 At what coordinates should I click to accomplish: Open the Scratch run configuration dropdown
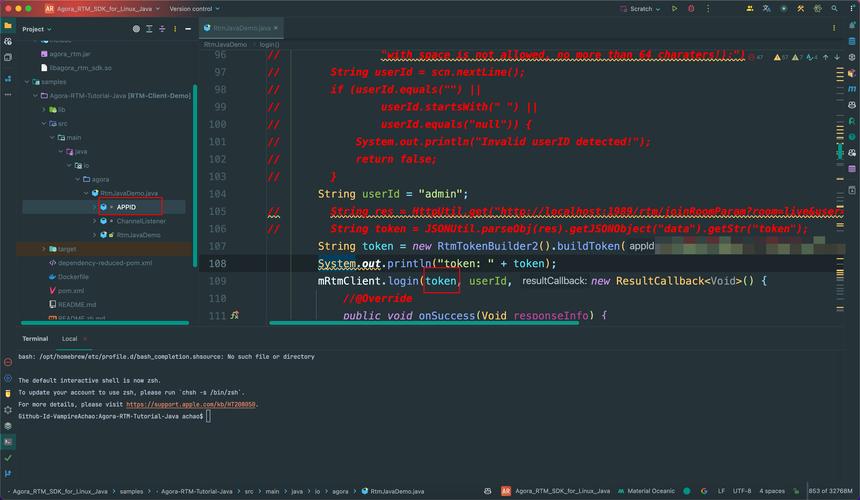tap(642, 9)
